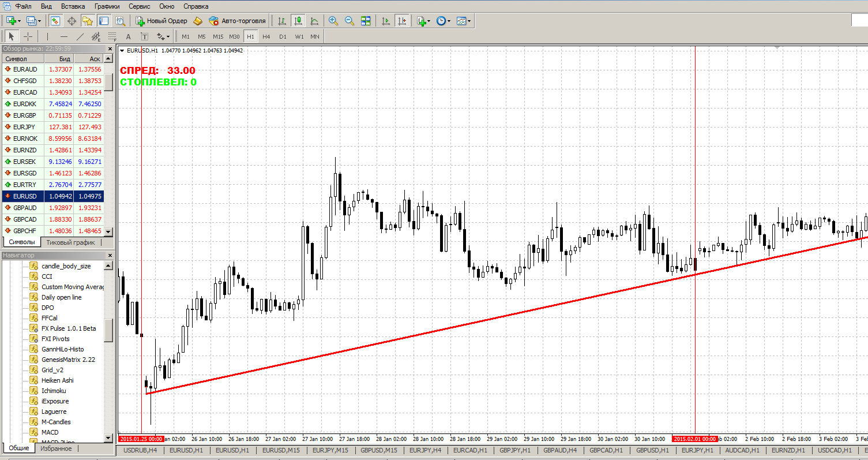Click the Market Watch vertical scrollbar thumb
868x460 pixels.
click(108, 81)
